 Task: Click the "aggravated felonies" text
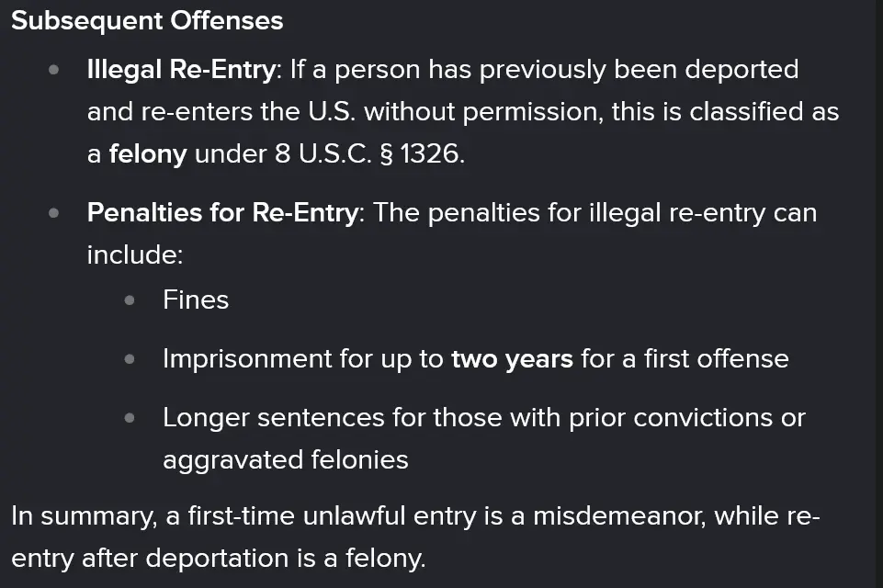pyautogui.click(x=286, y=458)
